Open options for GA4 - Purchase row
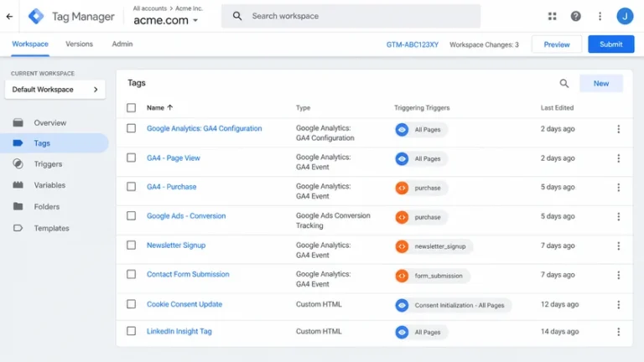 click(618, 188)
